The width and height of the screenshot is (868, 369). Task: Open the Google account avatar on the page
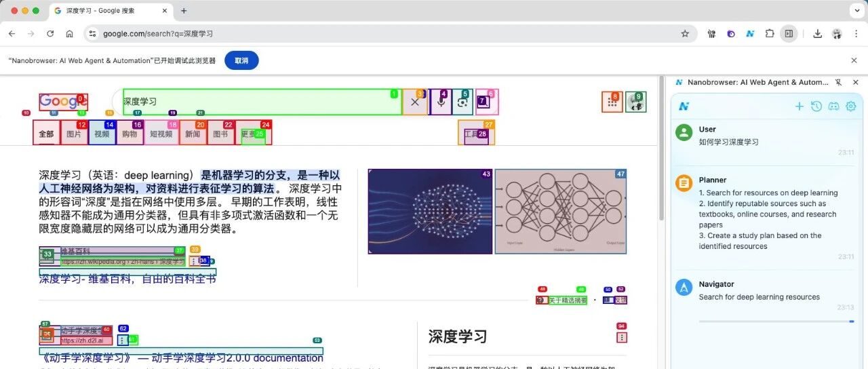(x=635, y=102)
